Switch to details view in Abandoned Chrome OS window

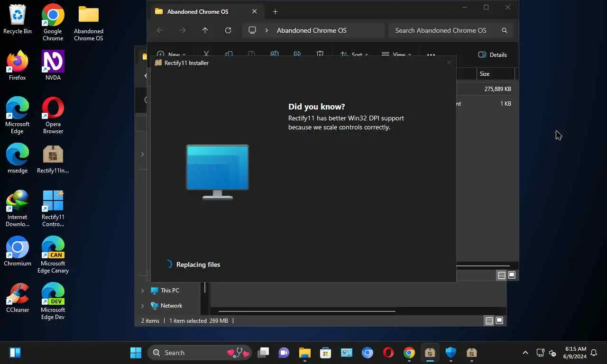pos(501,275)
